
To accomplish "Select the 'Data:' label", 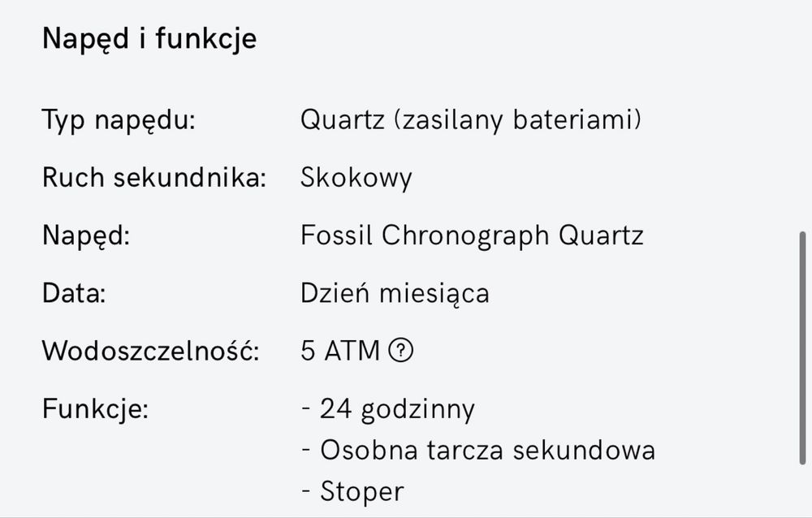I will (x=74, y=292).
